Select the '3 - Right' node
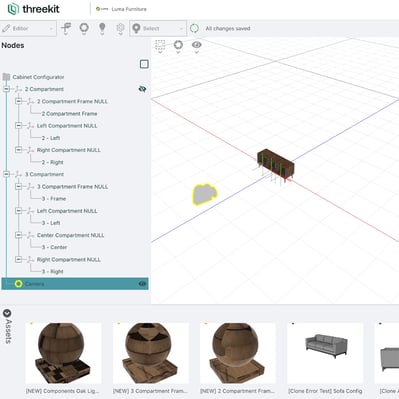This screenshot has width=399, height=399. [x=52, y=272]
